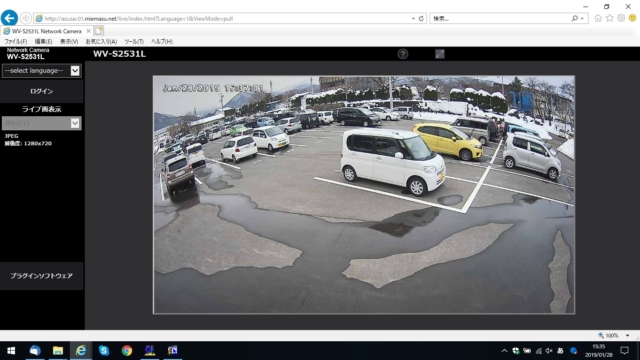This screenshot has height=360, width=640.
Task: Open the ファイル(F) menu
Action: pos(16,42)
